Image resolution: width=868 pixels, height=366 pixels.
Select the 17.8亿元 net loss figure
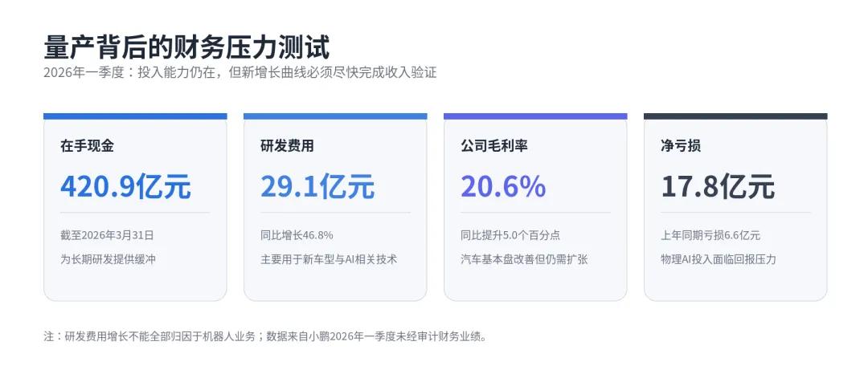tap(718, 186)
